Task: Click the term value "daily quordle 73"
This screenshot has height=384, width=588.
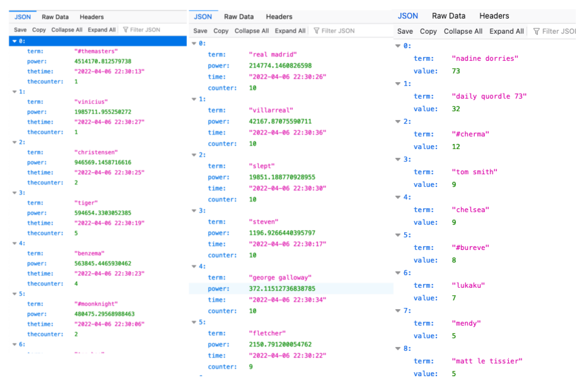Action: click(489, 96)
